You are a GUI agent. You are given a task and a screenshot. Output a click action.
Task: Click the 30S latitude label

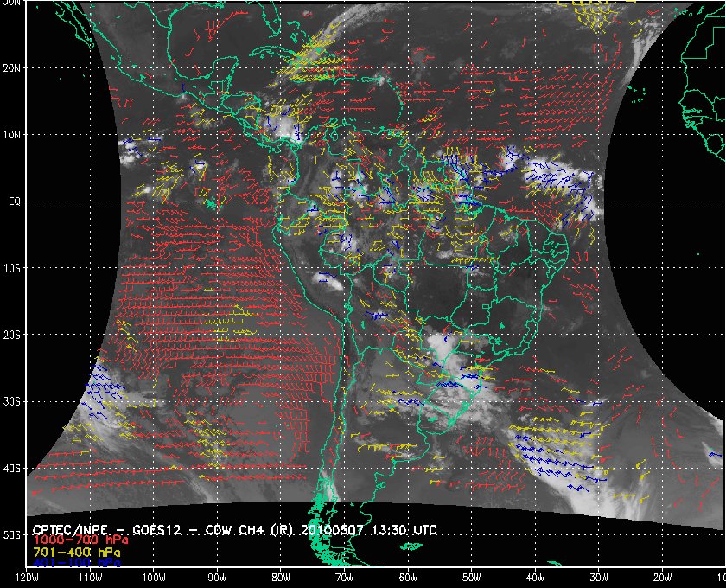(x=12, y=402)
